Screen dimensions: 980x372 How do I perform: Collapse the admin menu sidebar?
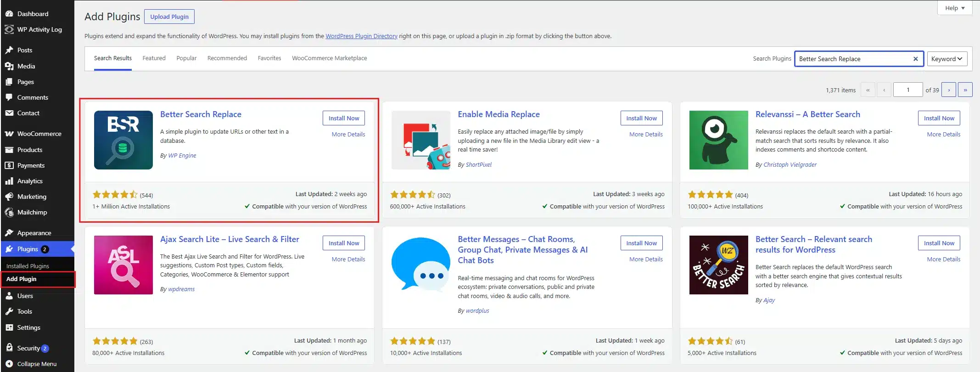pos(31,364)
